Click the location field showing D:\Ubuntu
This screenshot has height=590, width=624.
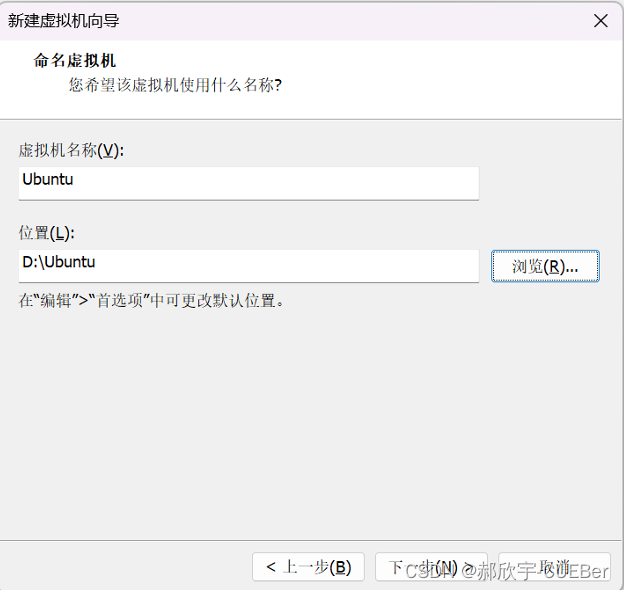(249, 266)
